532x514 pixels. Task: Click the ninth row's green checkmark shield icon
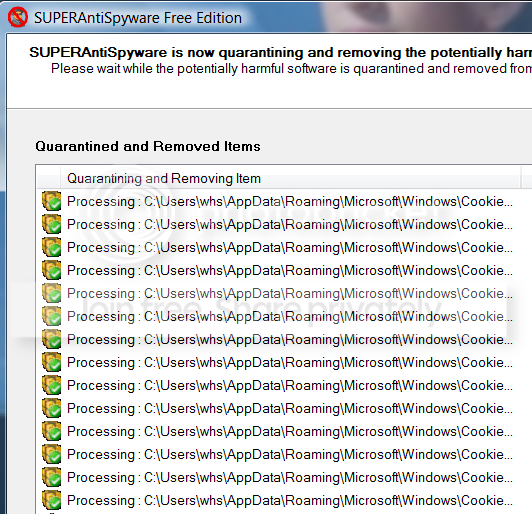click(52, 385)
